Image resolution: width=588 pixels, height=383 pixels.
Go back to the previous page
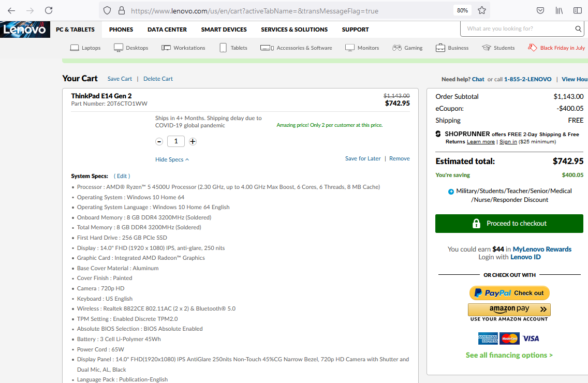(11, 10)
